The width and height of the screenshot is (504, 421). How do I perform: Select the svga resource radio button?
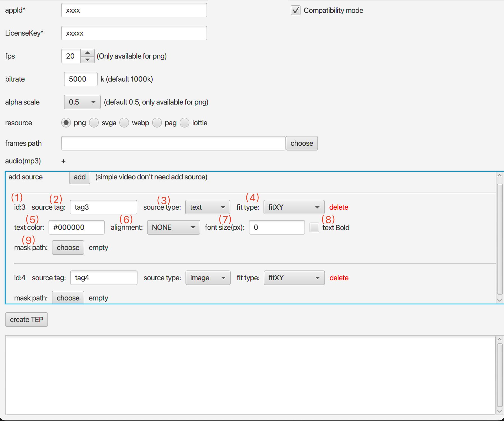pos(94,123)
